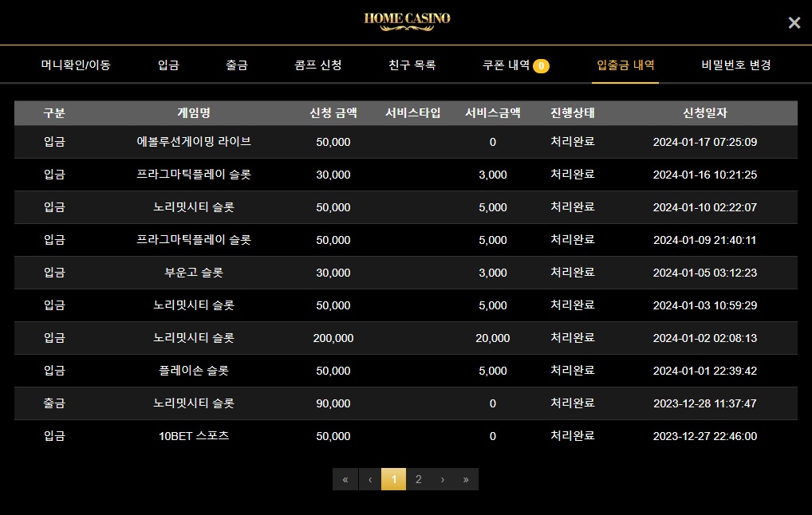Open the 머니확인/이동 tab
The width and height of the screenshot is (812, 515).
[76, 65]
